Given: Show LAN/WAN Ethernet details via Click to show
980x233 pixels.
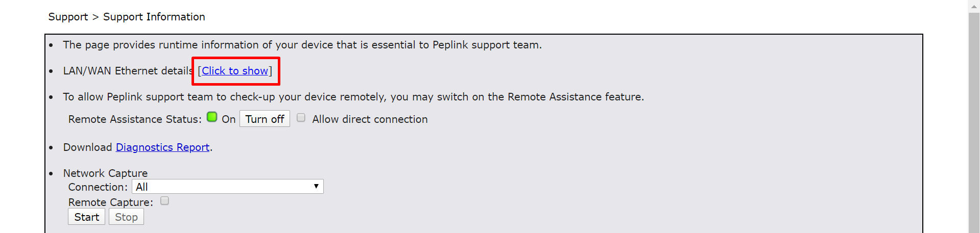Looking at the screenshot, I should pyautogui.click(x=235, y=71).
